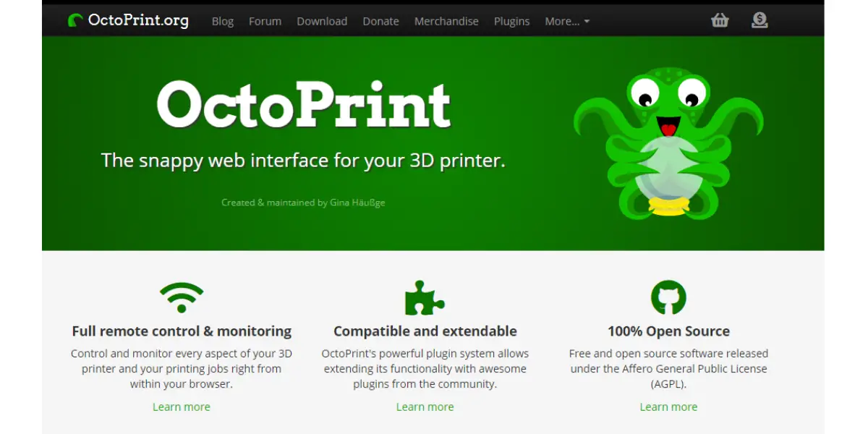868x434 pixels.
Task: Click Learn more under remote control
Action: pyautogui.click(x=182, y=407)
